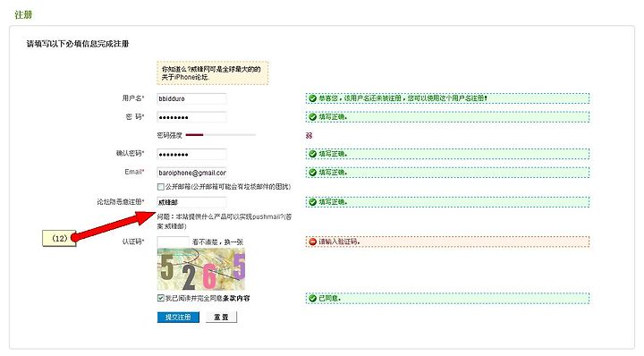Click the captcha image showing 5265
644x356 pixels.
(x=201, y=269)
